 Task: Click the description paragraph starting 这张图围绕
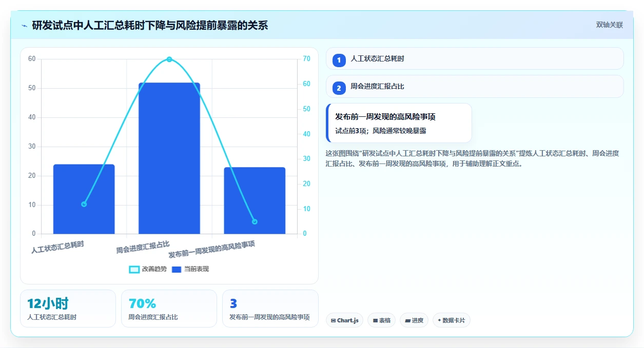472,158
